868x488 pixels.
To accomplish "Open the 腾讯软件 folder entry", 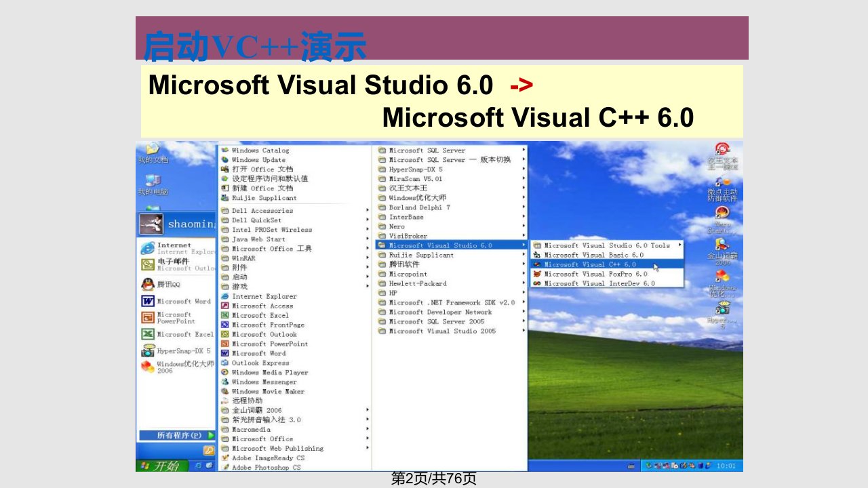I will 452,264.
